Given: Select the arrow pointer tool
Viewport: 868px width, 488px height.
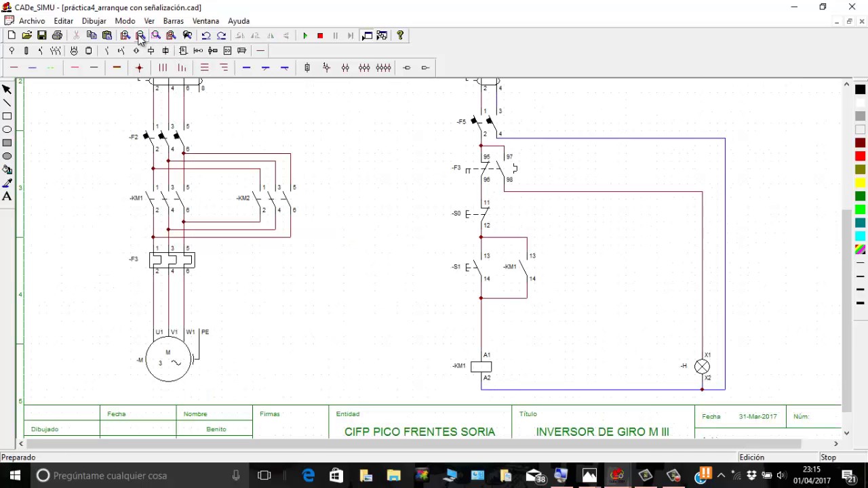Looking at the screenshot, I should coord(7,89).
